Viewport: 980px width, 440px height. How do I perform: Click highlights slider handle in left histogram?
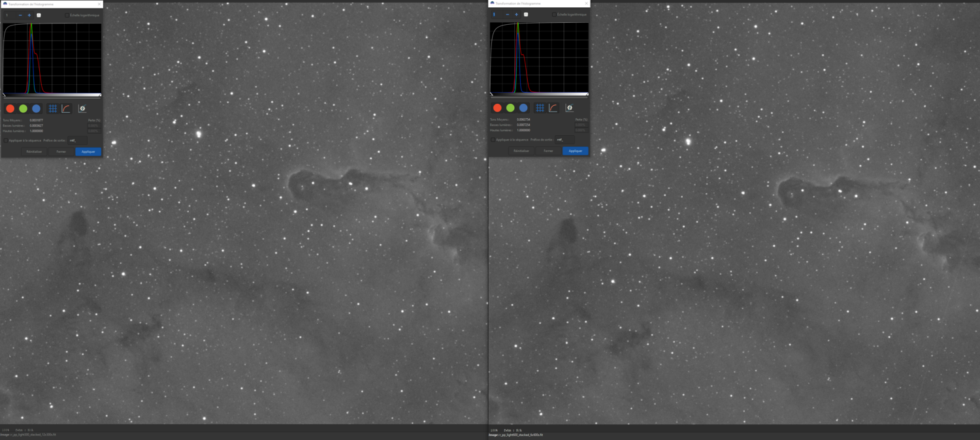[x=100, y=95]
